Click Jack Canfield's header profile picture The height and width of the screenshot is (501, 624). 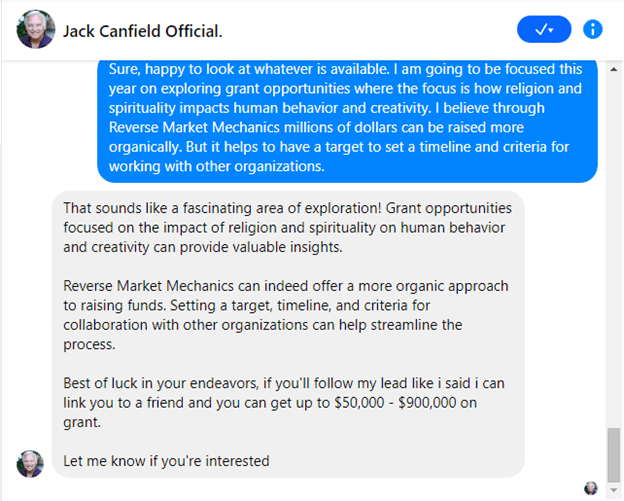[x=36, y=30]
